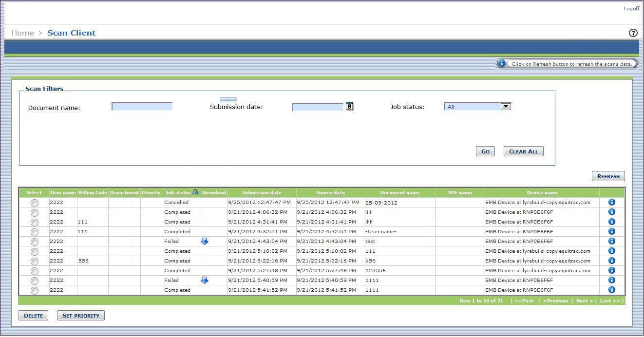The image size is (644, 337).
Task: View details icon for the 25-09-2012 scan
Action: pos(611,202)
